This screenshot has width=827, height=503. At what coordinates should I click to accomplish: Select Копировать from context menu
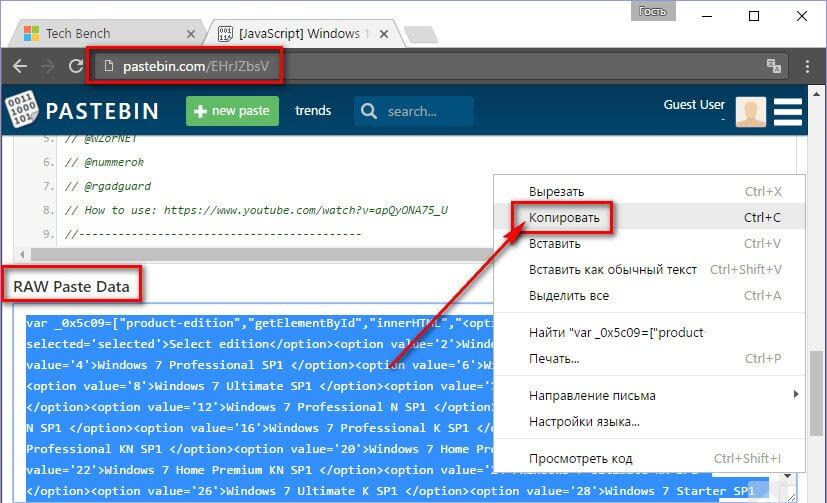(649, 217)
